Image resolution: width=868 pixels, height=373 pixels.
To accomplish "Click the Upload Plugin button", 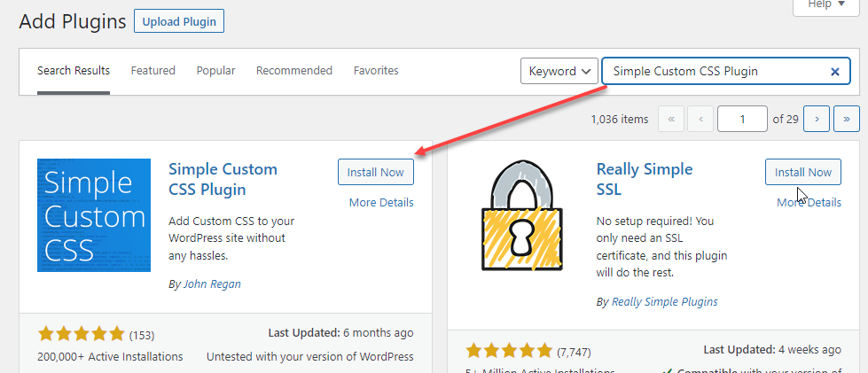I will (179, 22).
